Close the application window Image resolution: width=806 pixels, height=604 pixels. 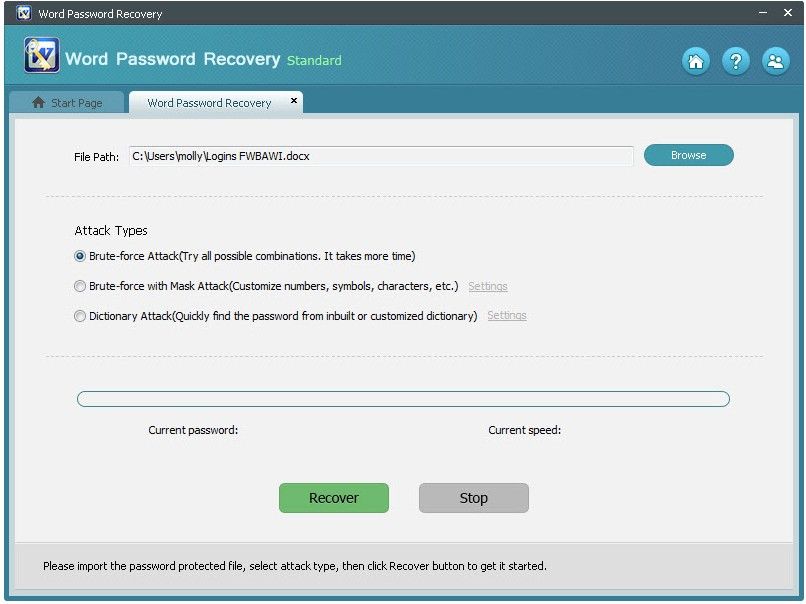click(787, 12)
